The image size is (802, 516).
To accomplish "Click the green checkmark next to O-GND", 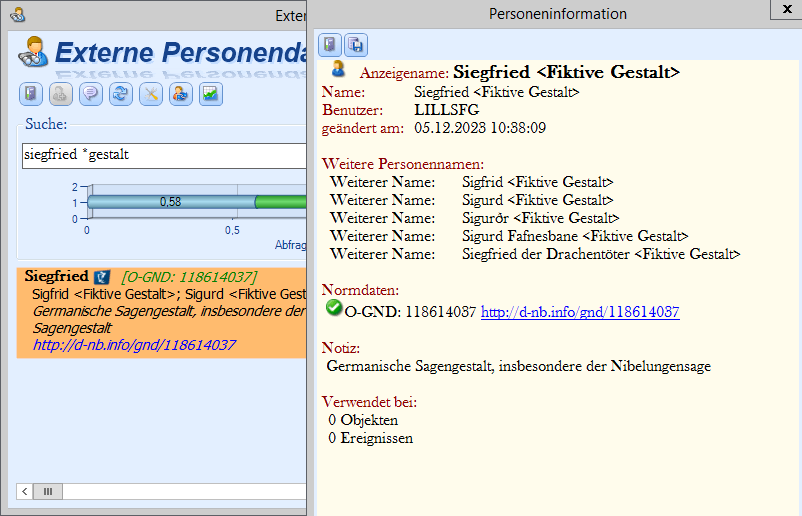I will (334, 308).
